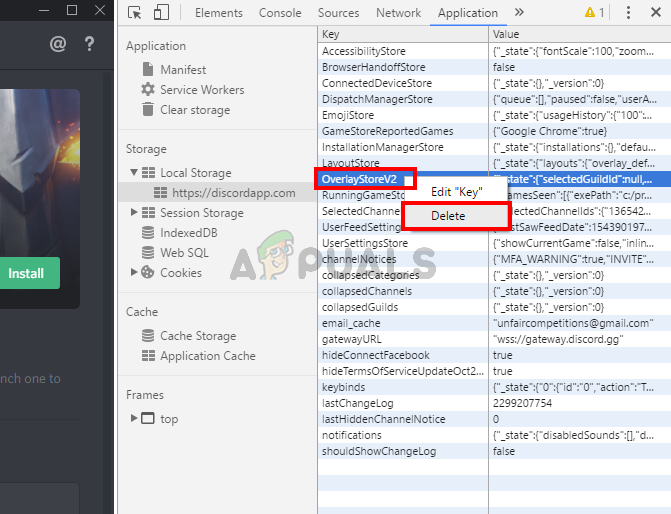Open Application Cache item

(208, 356)
